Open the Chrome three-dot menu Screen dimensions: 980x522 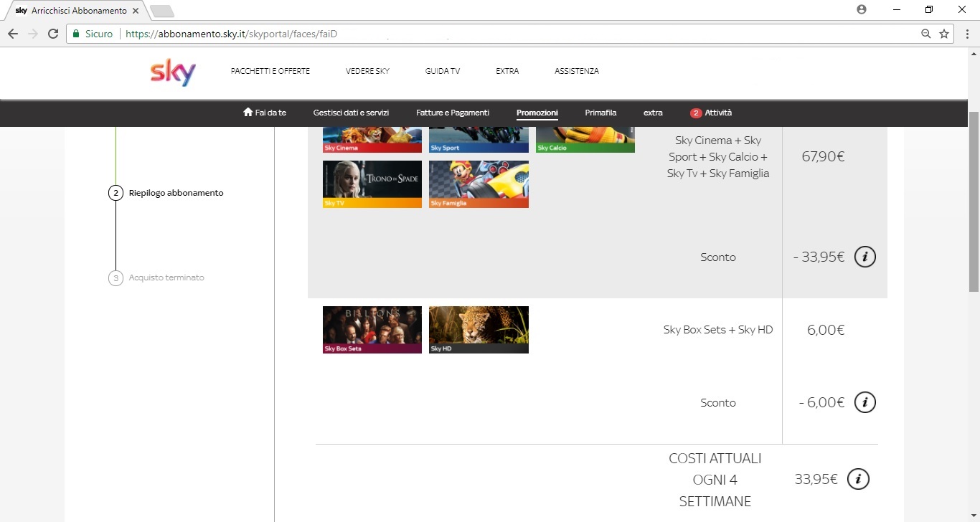967,34
